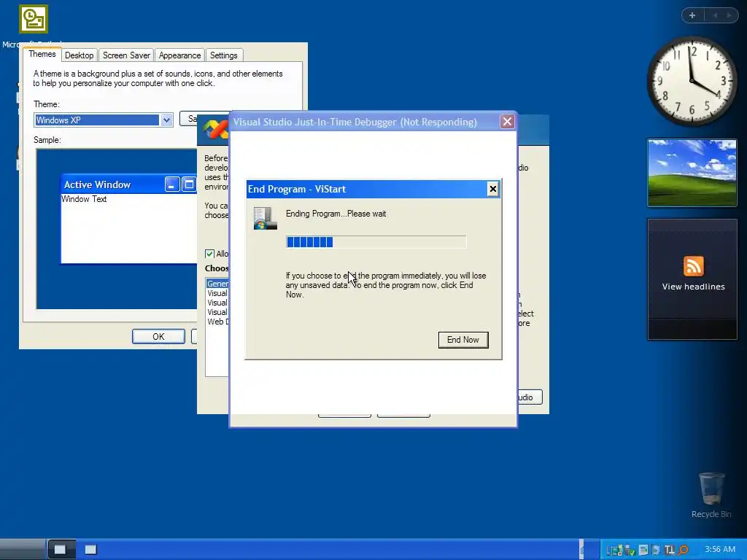
Task: Click the TL tray icon in the taskbar
Action: [x=670, y=550]
